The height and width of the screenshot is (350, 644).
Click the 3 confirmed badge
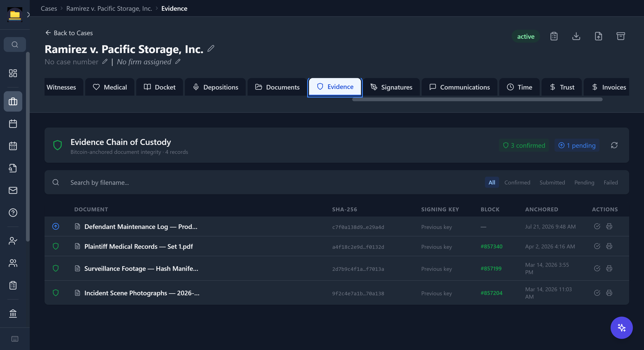pyautogui.click(x=524, y=145)
